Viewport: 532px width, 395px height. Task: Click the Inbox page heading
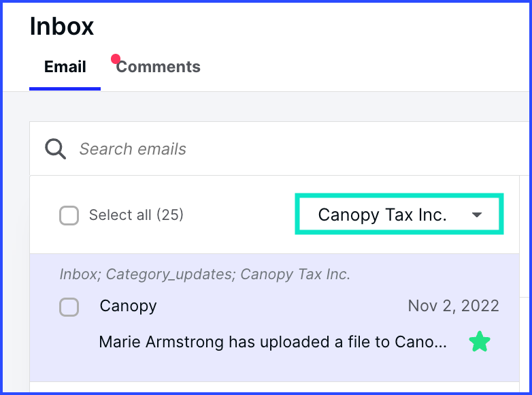coord(62,27)
